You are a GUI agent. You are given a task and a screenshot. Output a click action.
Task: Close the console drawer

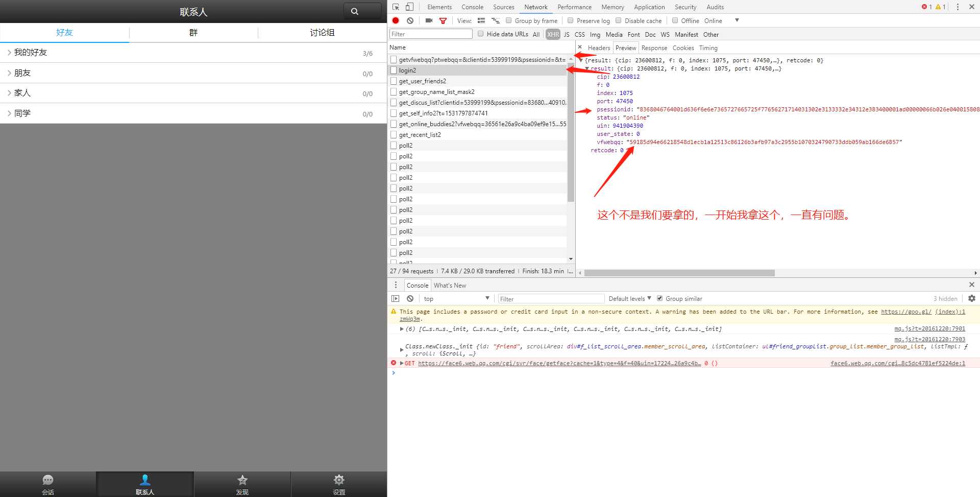pyautogui.click(x=972, y=285)
